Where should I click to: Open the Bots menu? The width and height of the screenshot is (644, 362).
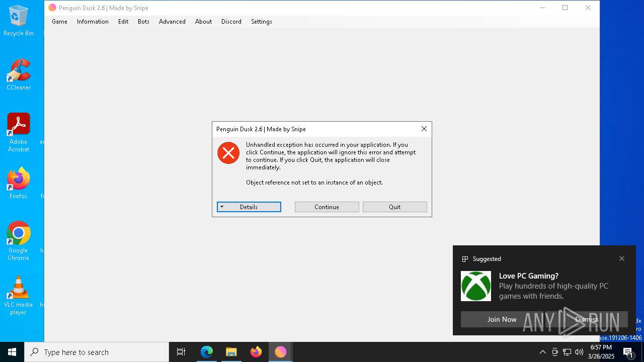click(143, 22)
